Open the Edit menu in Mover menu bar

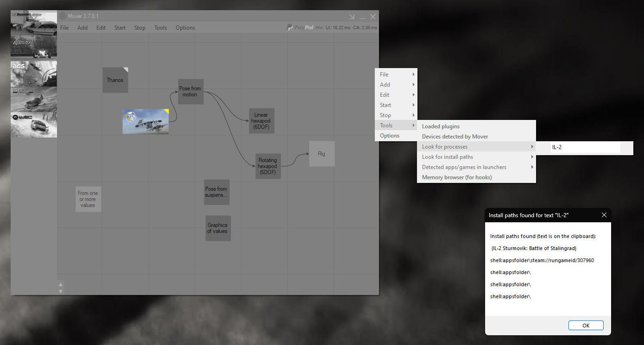click(101, 28)
